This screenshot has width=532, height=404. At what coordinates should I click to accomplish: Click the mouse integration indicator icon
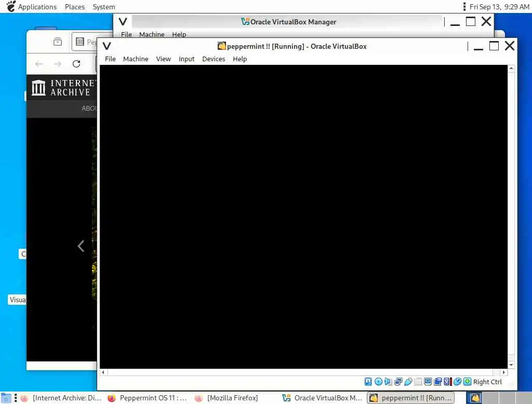click(x=457, y=382)
